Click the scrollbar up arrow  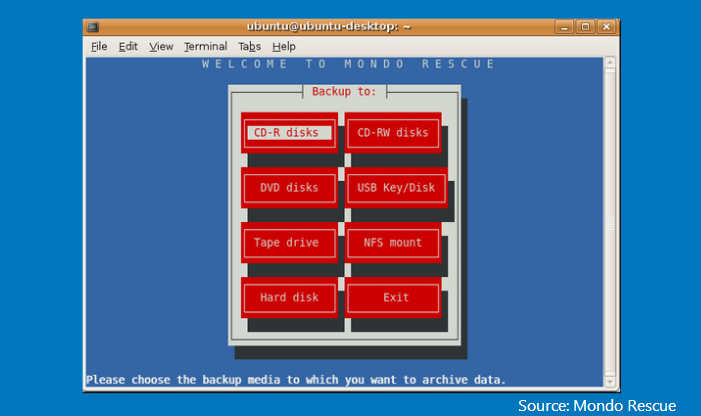[x=611, y=63]
